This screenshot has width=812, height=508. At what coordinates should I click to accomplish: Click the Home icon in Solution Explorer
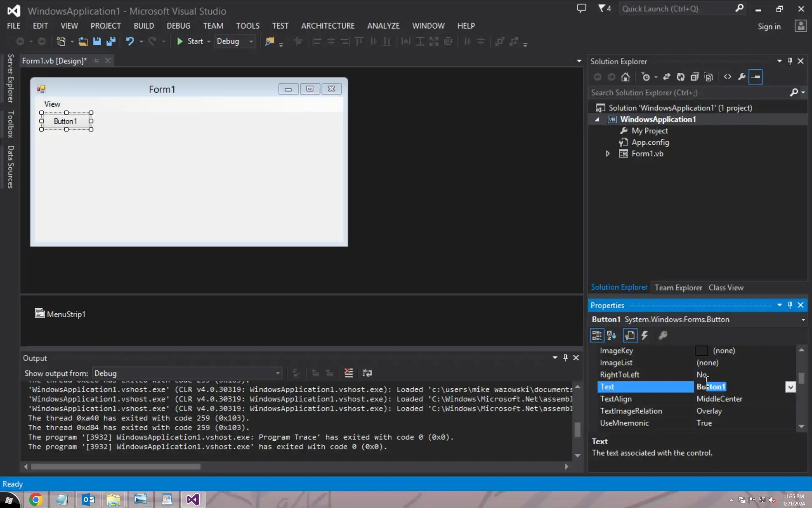[625, 77]
